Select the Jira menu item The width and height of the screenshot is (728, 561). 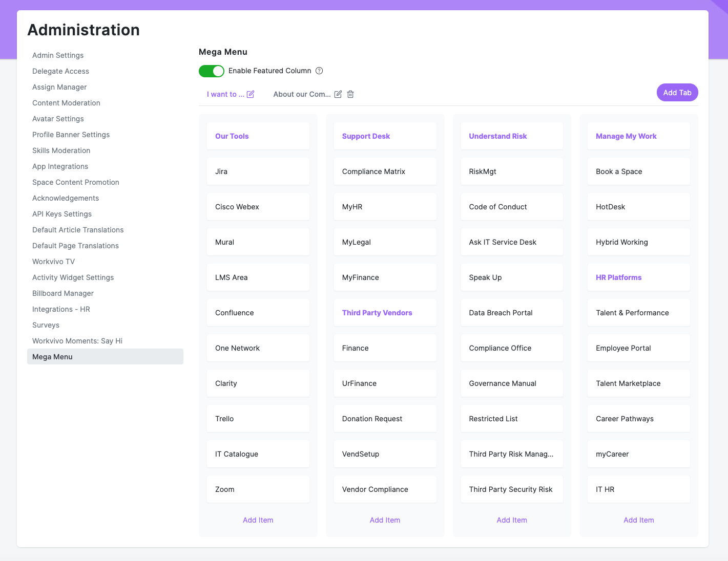pyautogui.click(x=258, y=171)
